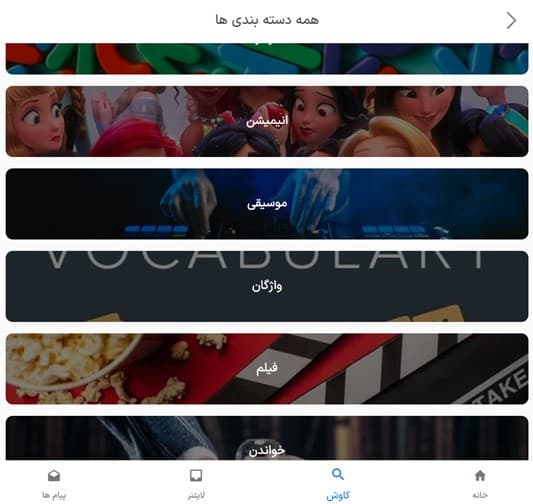
Task: Open the فیلم category card
Action: 267,369
